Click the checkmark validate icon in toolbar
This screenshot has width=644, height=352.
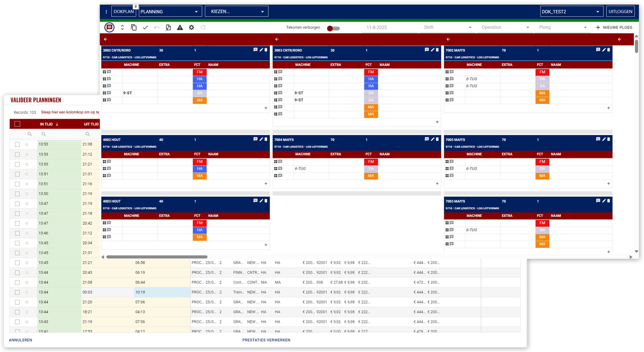[x=145, y=27]
